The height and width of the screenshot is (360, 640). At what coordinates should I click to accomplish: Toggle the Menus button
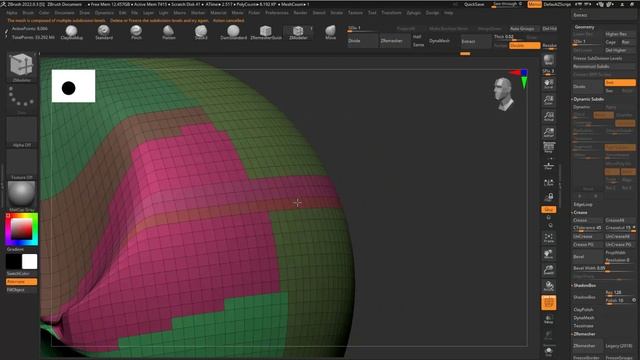(534, 4)
